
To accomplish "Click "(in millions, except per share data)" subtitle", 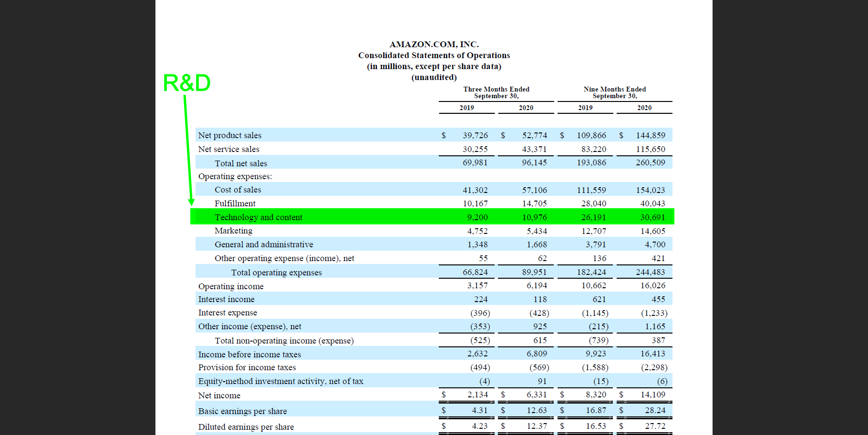I will click(x=434, y=66).
